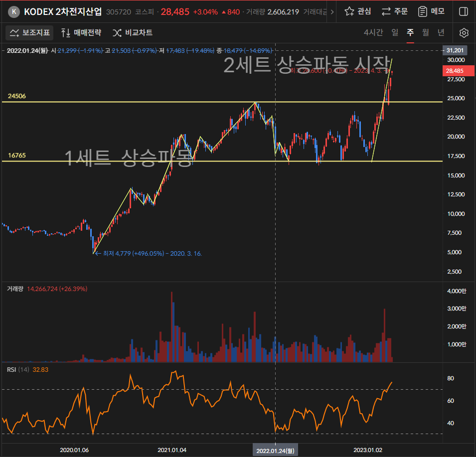Click the volume reading 14,266,724 (+26.39%)
The height and width of the screenshot is (457, 476).
point(57,289)
